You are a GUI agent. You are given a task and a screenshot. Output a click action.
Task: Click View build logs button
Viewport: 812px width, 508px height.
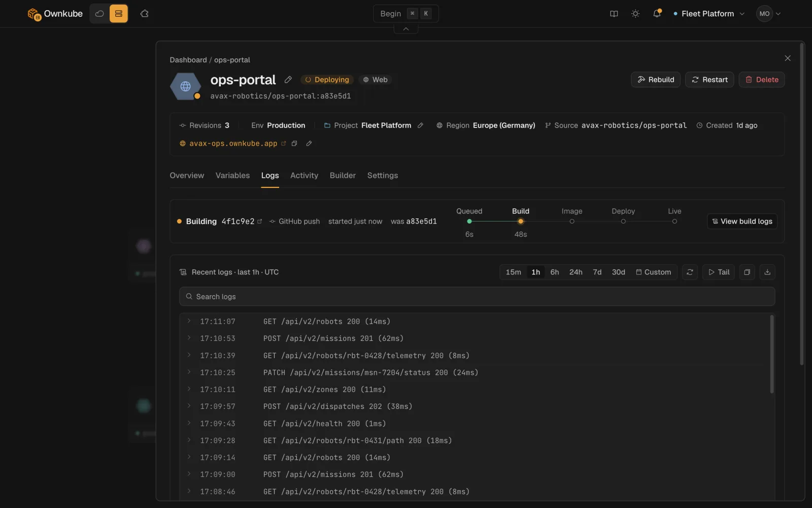(742, 221)
